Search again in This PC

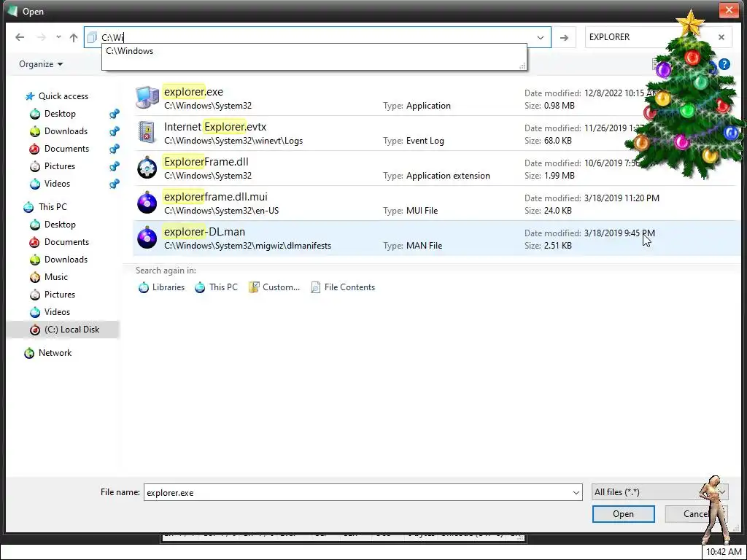(216, 287)
